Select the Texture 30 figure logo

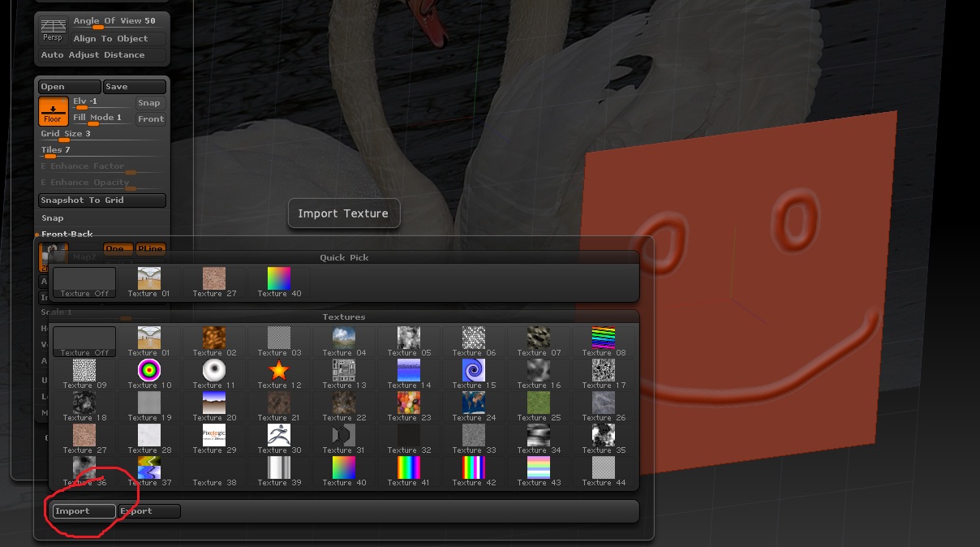[x=279, y=439]
